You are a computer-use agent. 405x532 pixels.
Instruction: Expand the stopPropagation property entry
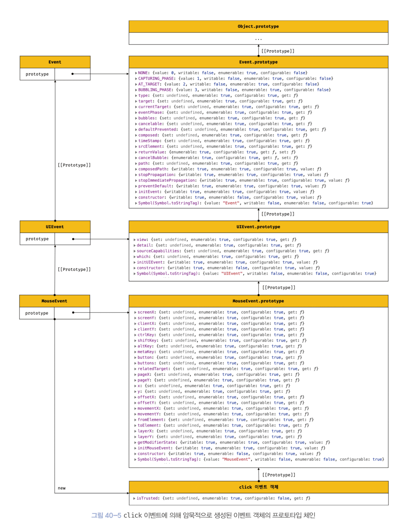coord(136,175)
